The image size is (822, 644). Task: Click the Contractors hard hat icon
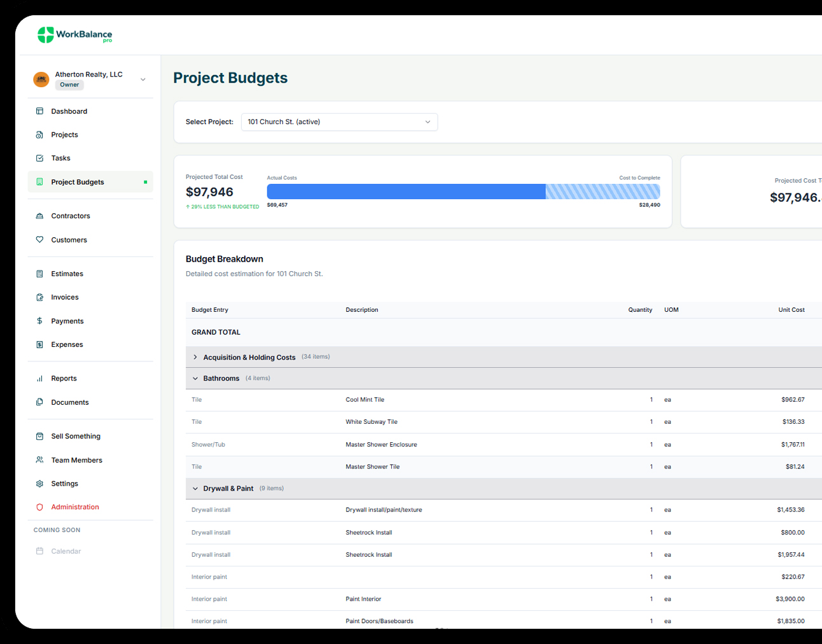[x=39, y=216]
